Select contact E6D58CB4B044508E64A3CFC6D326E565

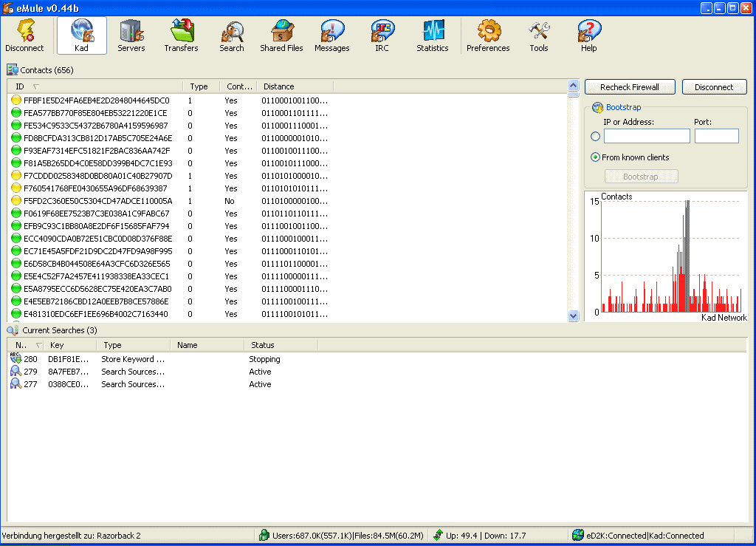tap(97, 263)
